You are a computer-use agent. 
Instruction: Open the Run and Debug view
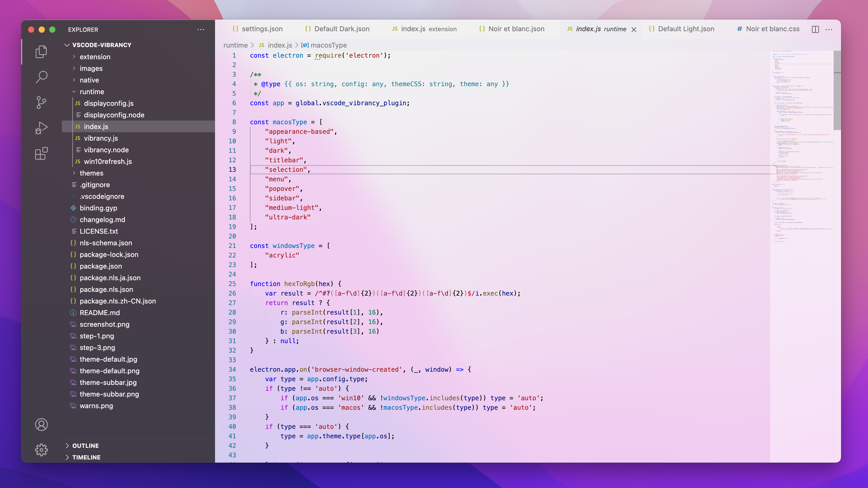[41, 128]
